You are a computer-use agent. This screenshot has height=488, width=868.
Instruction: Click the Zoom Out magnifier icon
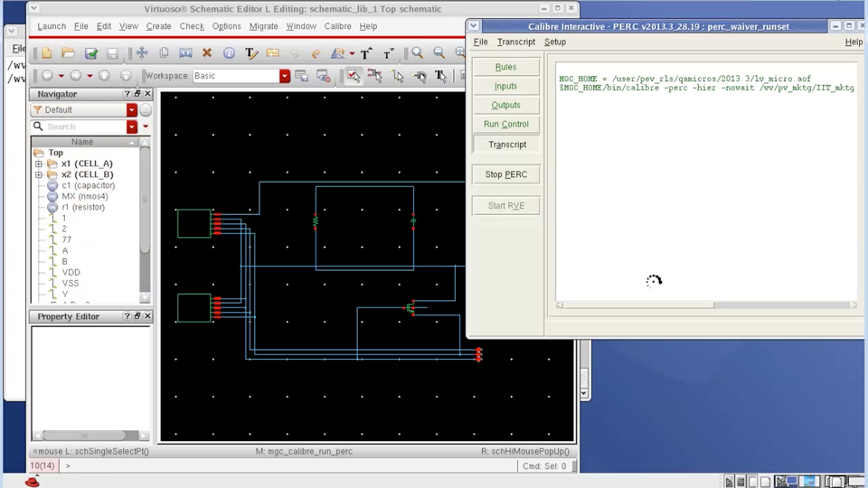pos(439,53)
